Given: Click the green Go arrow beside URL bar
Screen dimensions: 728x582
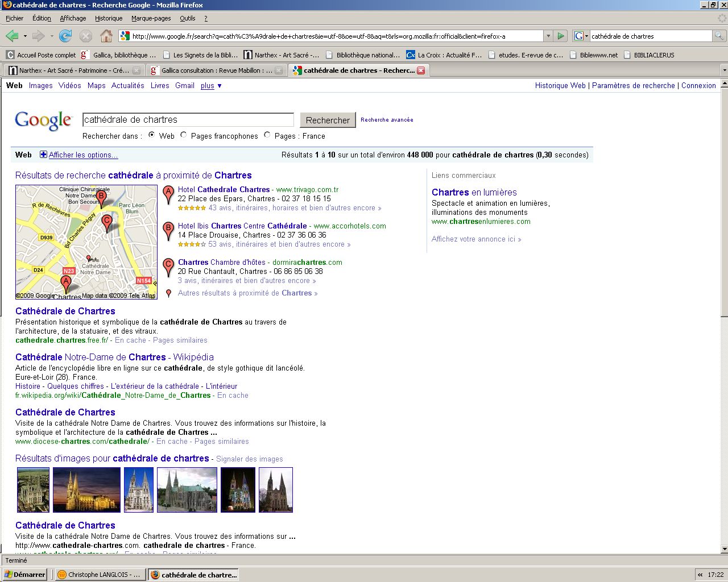Looking at the screenshot, I should 561,36.
